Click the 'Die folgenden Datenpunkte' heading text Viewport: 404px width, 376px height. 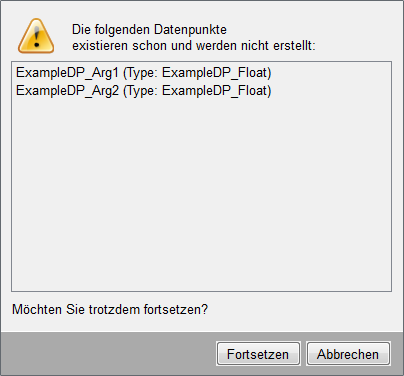click(x=149, y=30)
